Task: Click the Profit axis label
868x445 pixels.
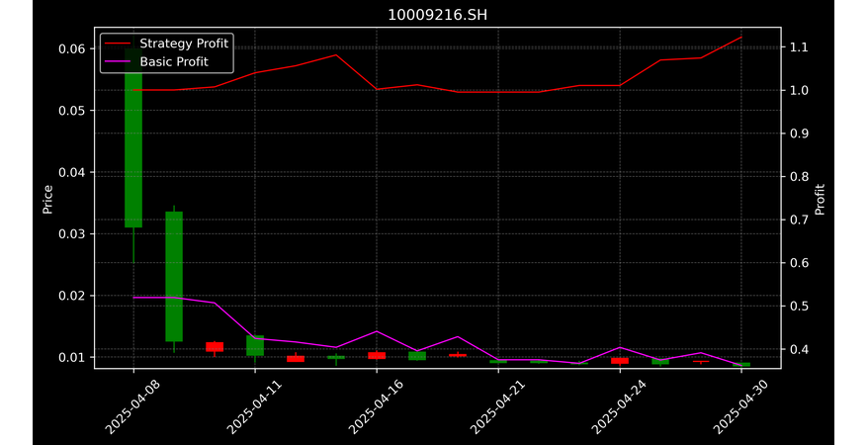Action: click(820, 200)
